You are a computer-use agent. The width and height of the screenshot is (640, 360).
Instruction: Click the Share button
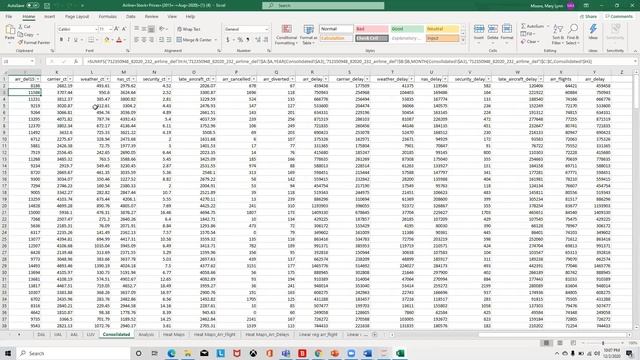(x=589, y=16)
